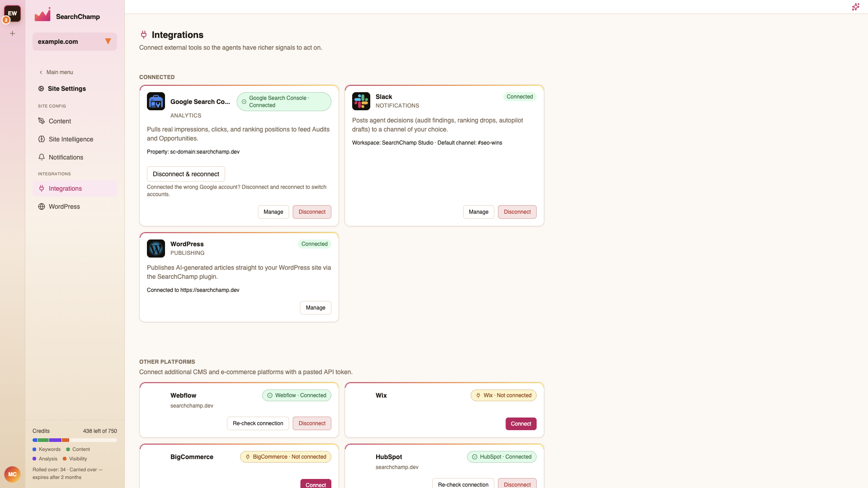868x488 pixels.
Task: Connect BigCommerce platform
Action: (316, 484)
